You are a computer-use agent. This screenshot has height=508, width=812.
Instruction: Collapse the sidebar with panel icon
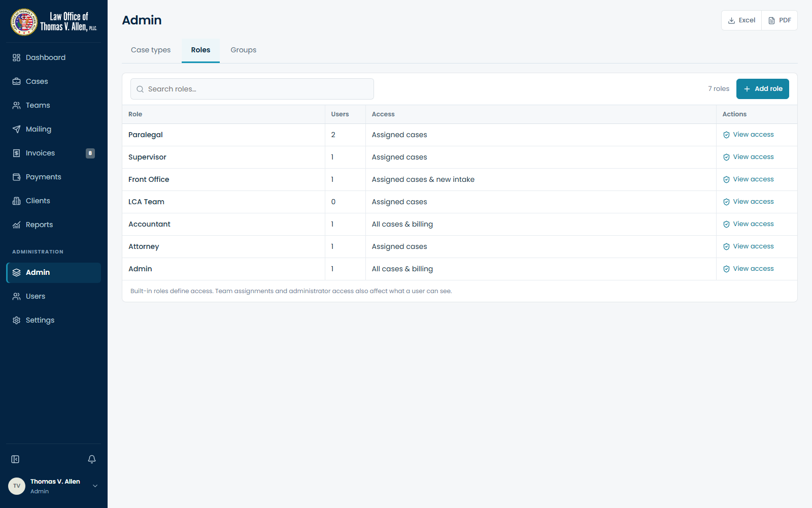pyautogui.click(x=15, y=459)
